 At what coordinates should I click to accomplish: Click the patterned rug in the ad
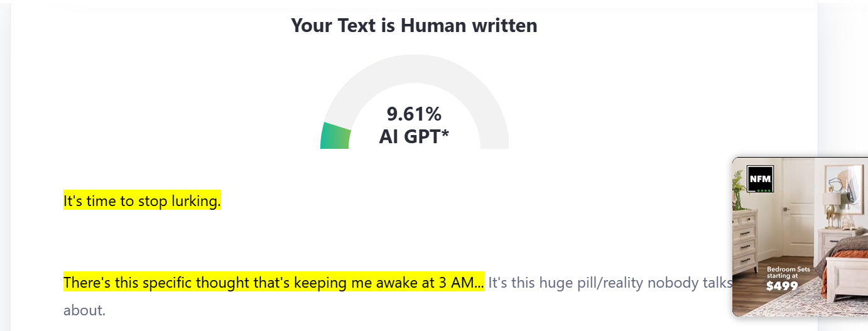(x=816, y=306)
